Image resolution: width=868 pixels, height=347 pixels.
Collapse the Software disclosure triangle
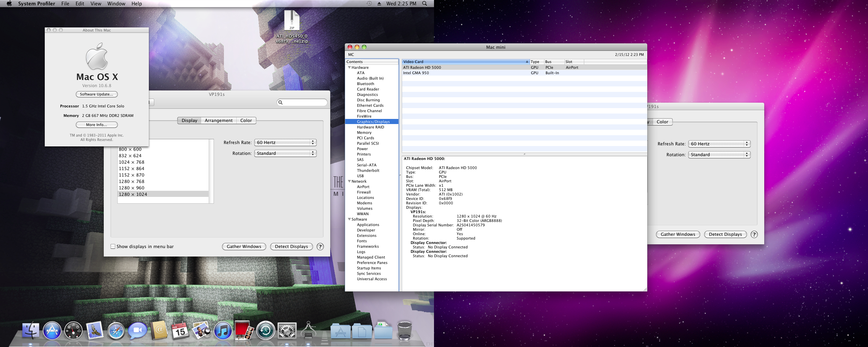point(349,219)
